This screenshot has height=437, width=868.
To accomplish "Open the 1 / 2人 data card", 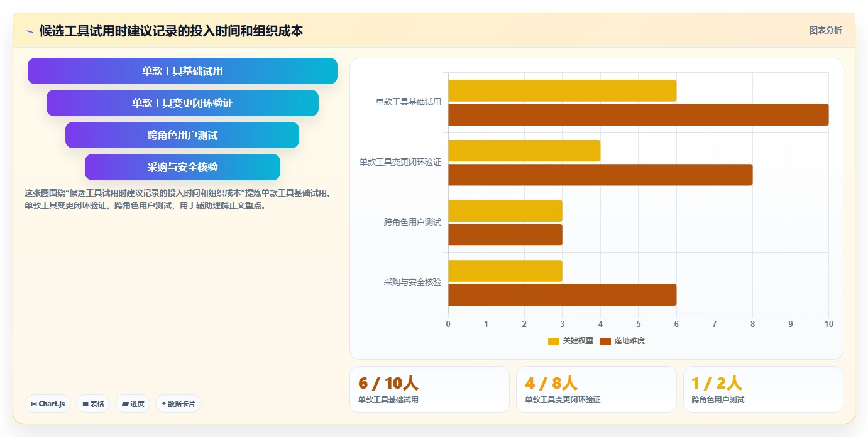I will coord(763,389).
